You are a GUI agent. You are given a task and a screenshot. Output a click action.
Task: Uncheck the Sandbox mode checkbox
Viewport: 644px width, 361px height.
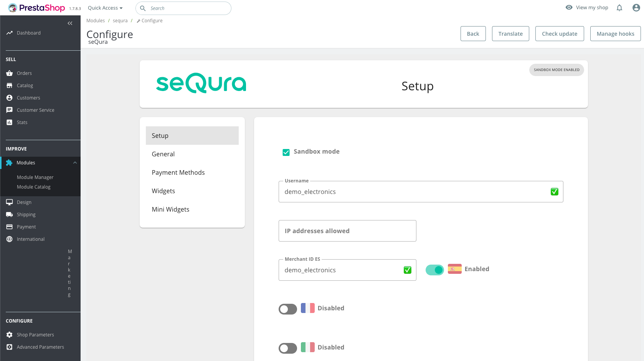(286, 152)
